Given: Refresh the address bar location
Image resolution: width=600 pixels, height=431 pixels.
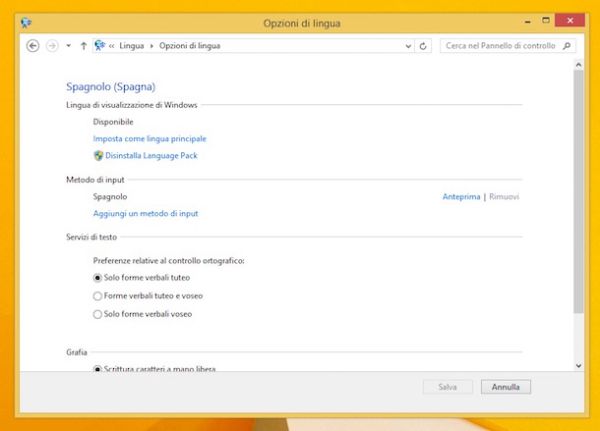Looking at the screenshot, I should [424, 46].
